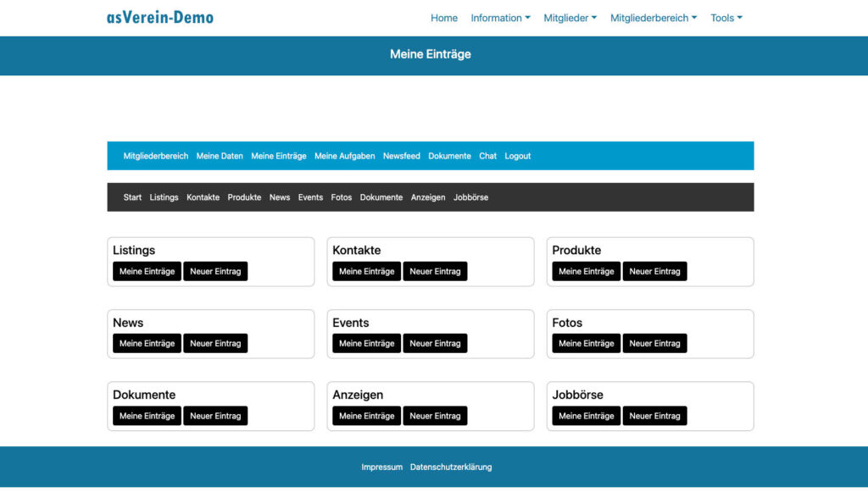
Task: Expand the Mitgliederbereich dropdown in header
Action: (x=653, y=18)
